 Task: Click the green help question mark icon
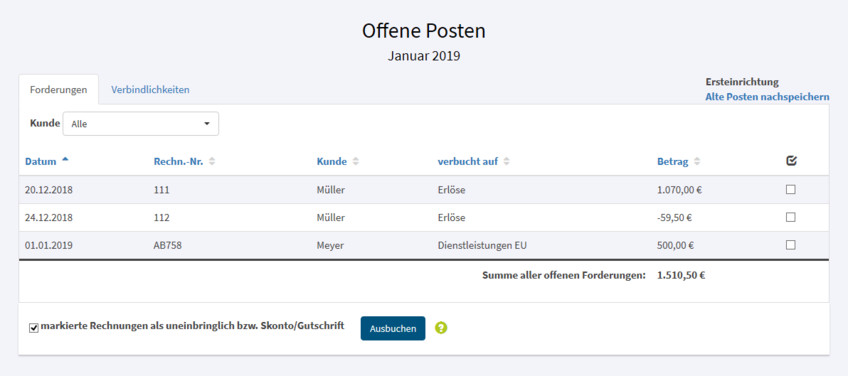441,328
